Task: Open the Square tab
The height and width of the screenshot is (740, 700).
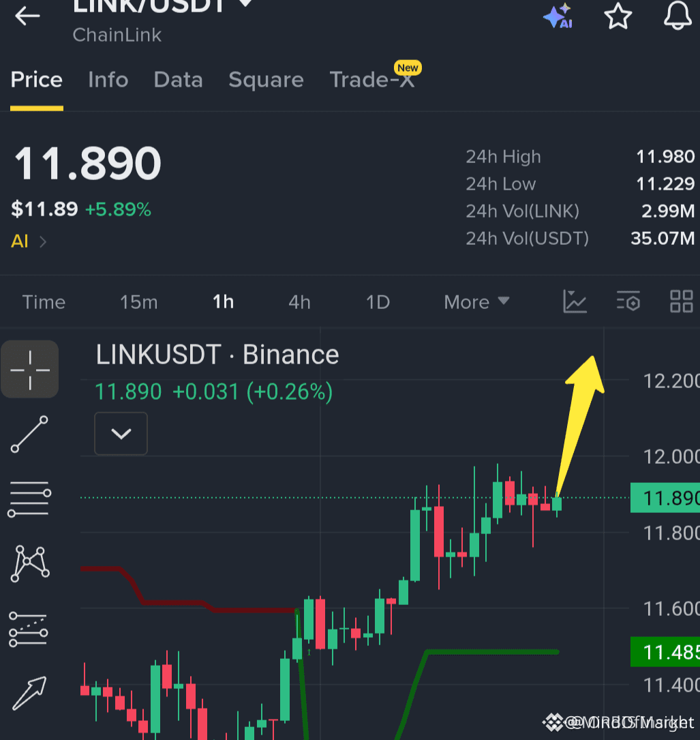Action: click(266, 80)
